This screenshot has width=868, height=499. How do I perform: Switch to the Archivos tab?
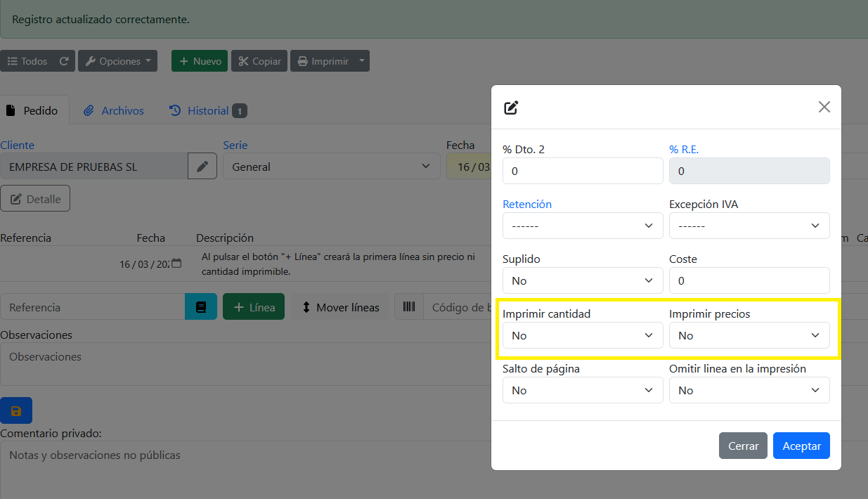click(114, 110)
